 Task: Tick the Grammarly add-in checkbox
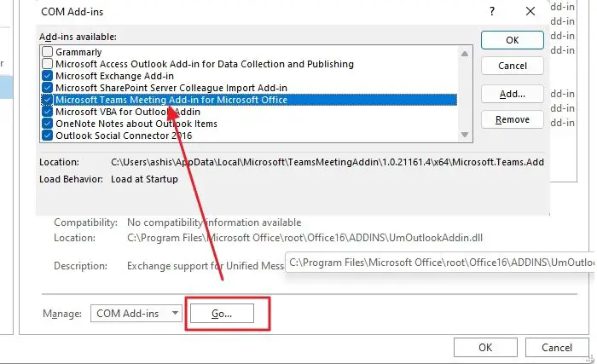tap(47, 52)
